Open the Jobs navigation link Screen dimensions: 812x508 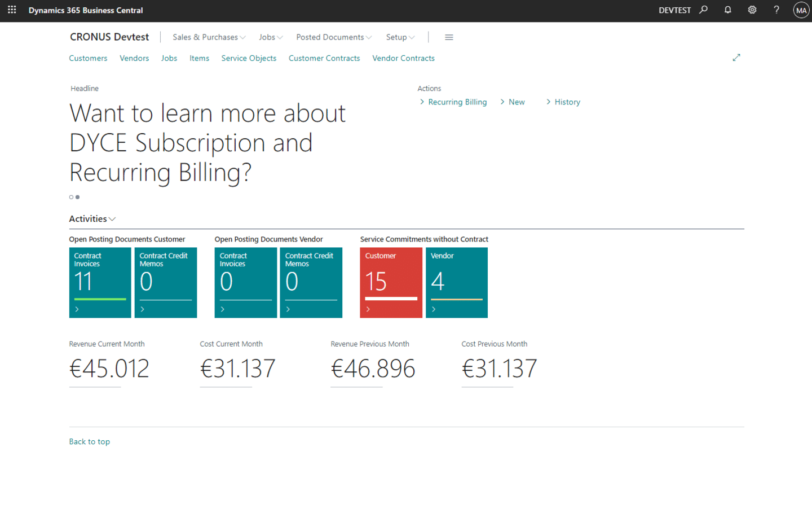coord(169,58)
